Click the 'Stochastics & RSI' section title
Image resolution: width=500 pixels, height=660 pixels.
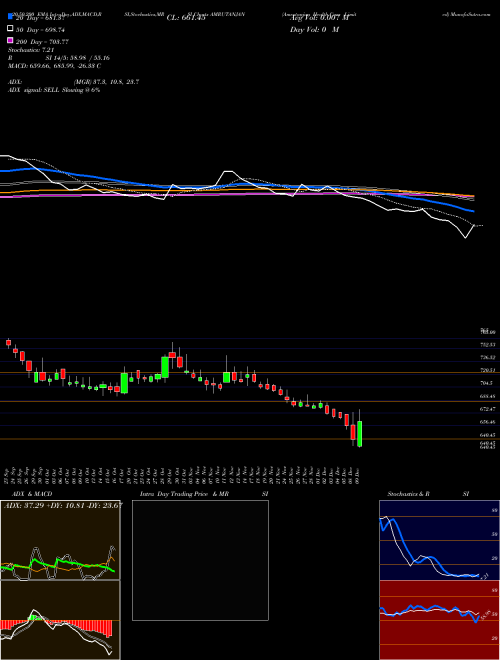click(428, 494)
